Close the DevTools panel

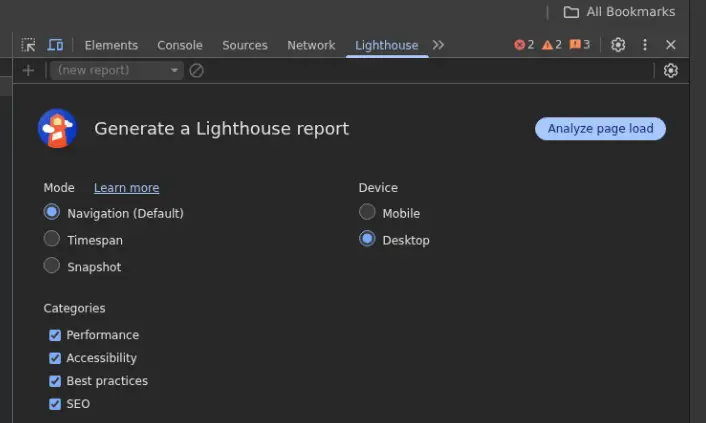670,45
